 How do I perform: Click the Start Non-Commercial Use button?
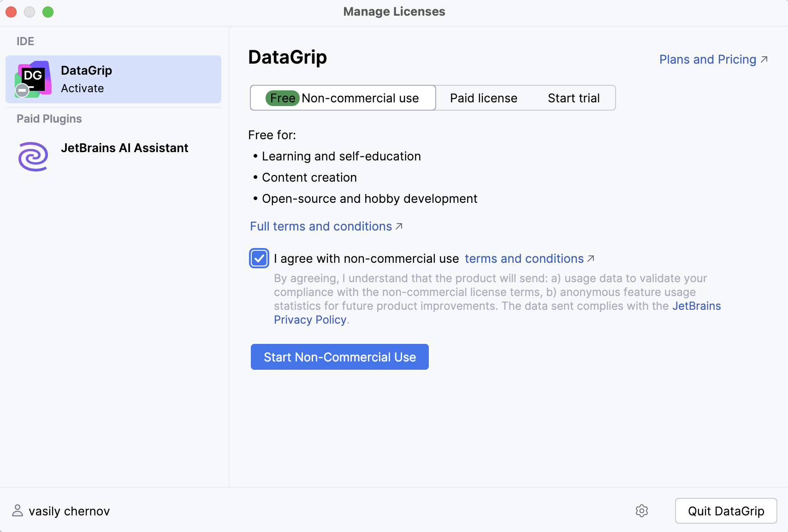click(x=339, y=356)
